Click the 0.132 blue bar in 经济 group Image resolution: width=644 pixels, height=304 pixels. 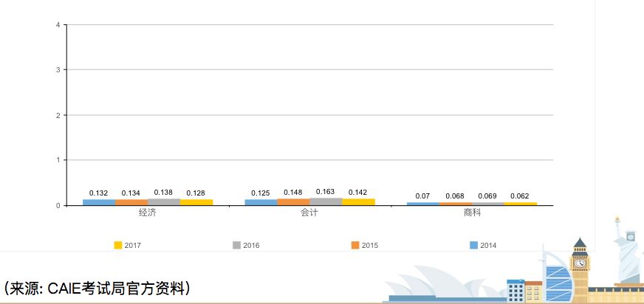[99, 202]
